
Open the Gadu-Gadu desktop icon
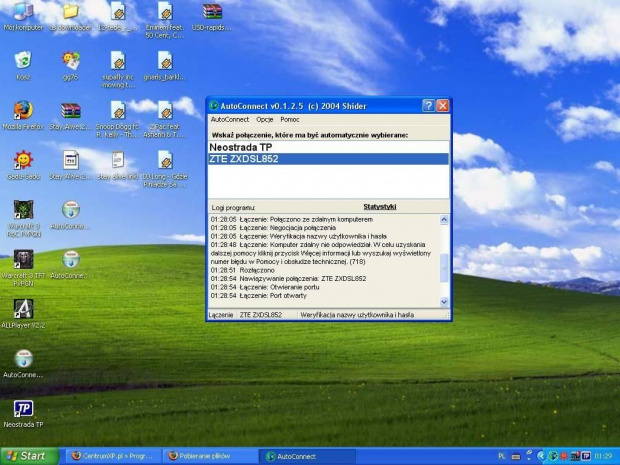click(23, 160)
